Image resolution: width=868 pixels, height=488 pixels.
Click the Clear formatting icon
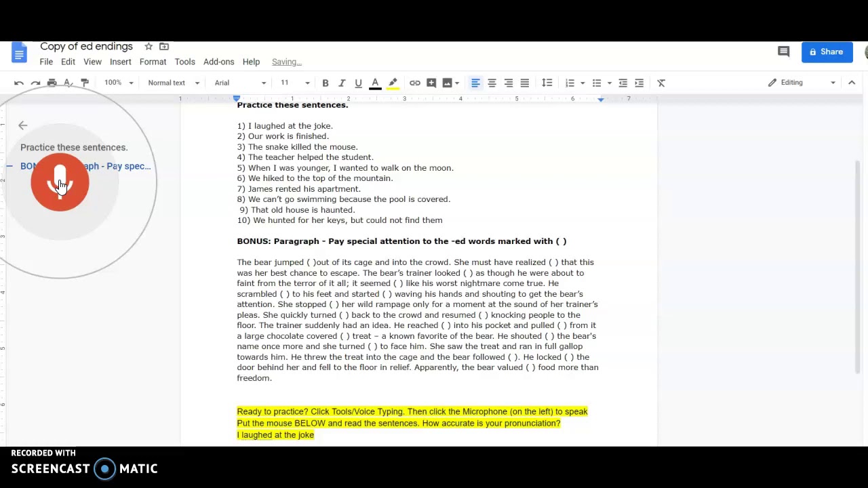pos(661,83)
